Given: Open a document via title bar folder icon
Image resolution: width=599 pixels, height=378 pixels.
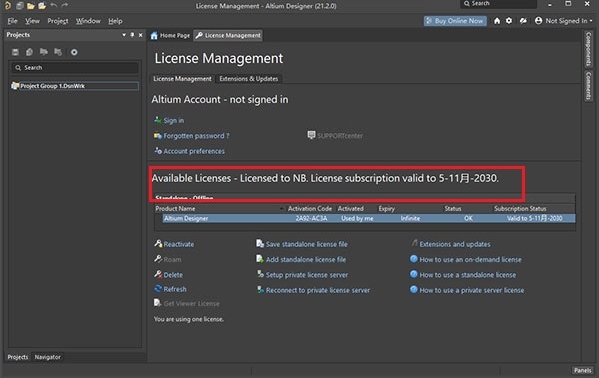Looking at the screenshot, I should tap(31, 6).
